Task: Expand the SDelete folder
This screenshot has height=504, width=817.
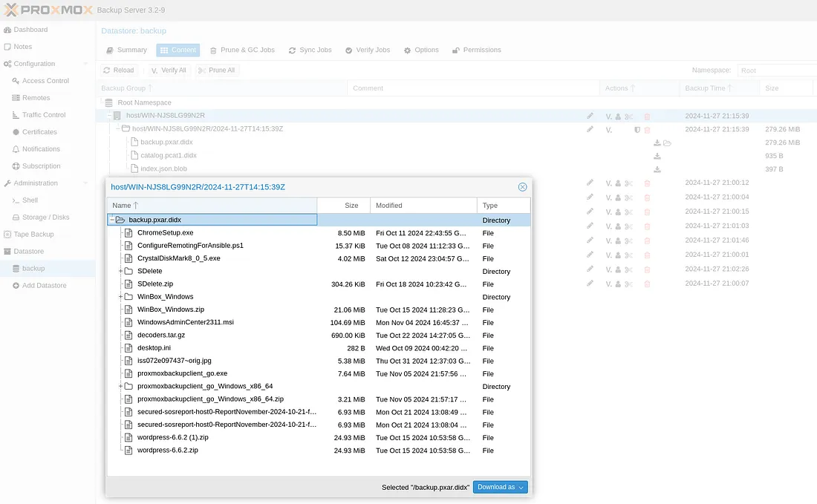Action: [x=120, y=271]
